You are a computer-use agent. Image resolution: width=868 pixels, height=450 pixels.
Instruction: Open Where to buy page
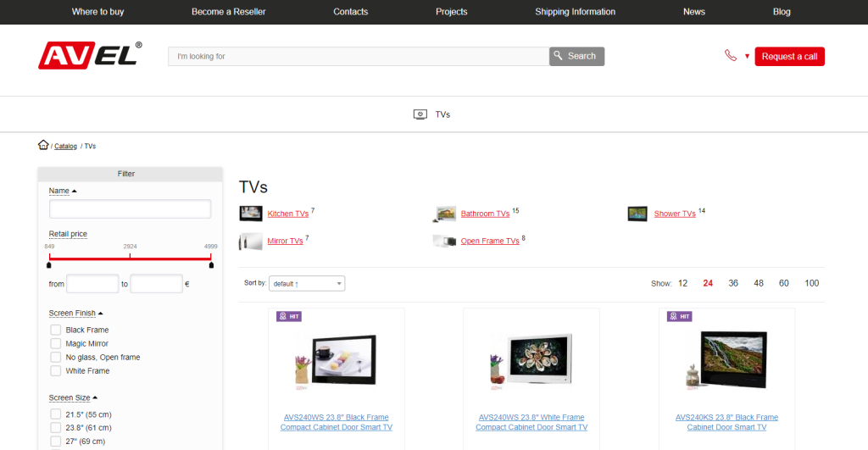pyautogui.click(x=98, y=12)
